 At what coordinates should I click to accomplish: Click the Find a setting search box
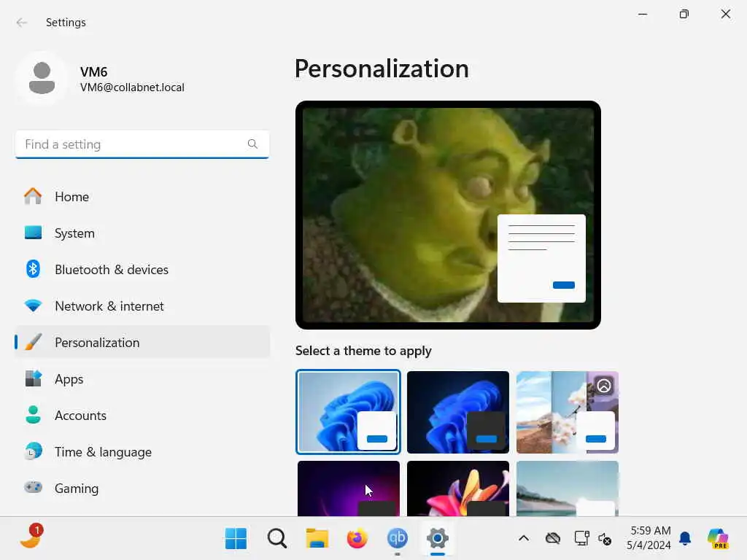pos(142,144)
